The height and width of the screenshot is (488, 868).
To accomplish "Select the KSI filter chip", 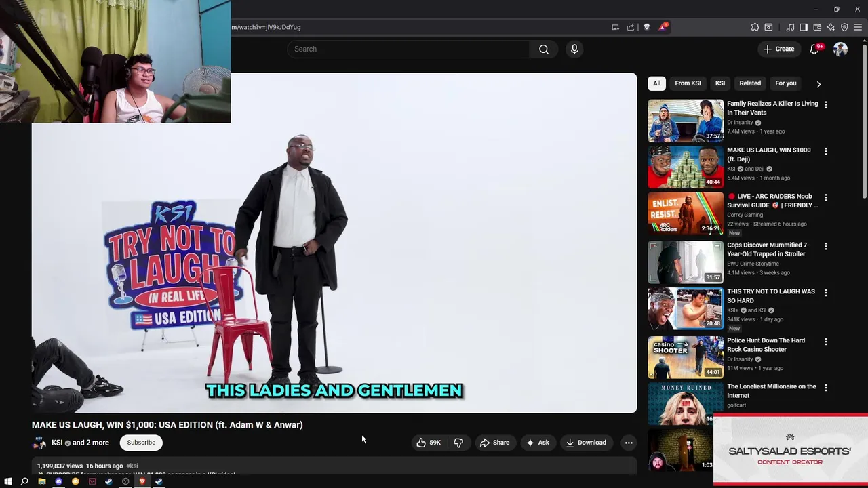I will tap(720, 83).
